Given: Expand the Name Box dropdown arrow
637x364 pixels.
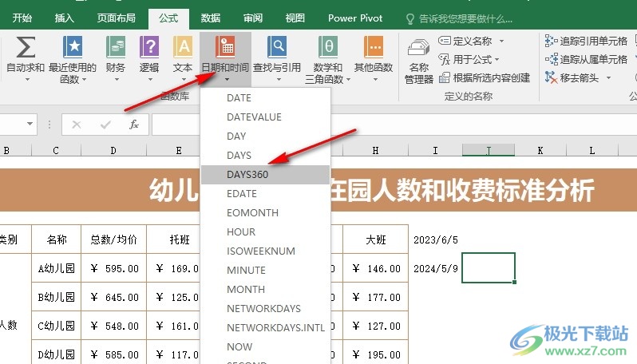Looking at the screenshot, I should tap(30, 124).
